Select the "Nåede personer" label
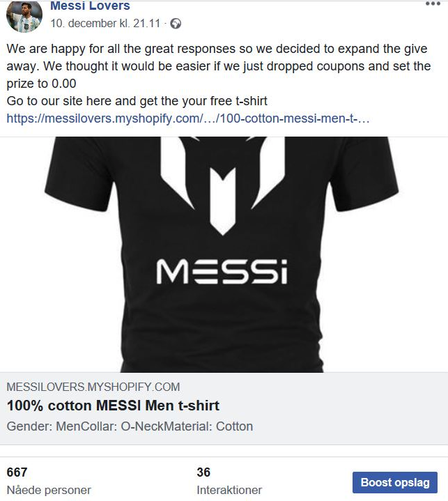 pos(49,490)
